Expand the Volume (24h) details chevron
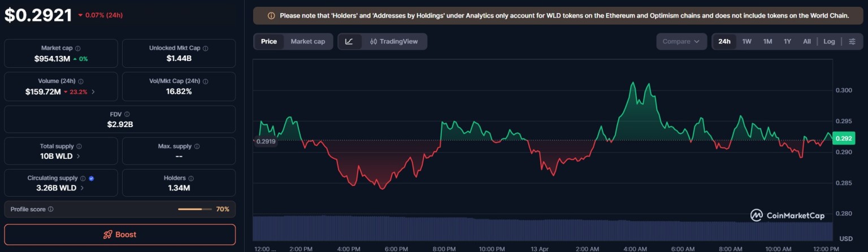 pyautogui.click(x=93, y=92)
